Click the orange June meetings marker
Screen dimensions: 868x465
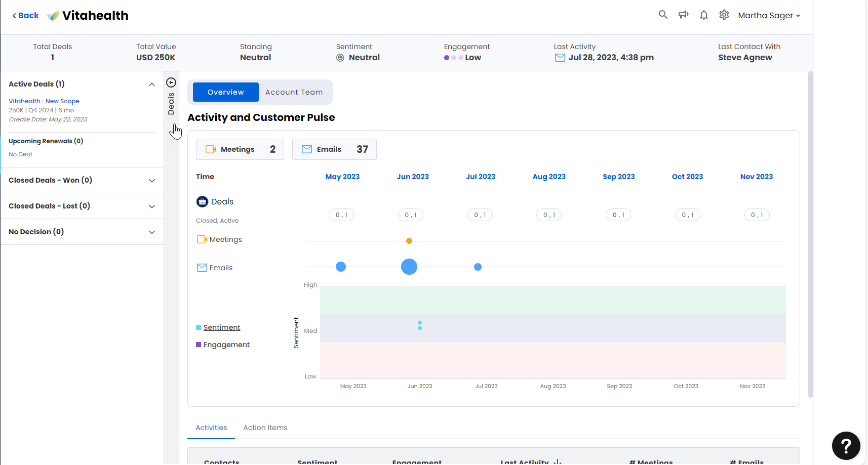[409, 241]
